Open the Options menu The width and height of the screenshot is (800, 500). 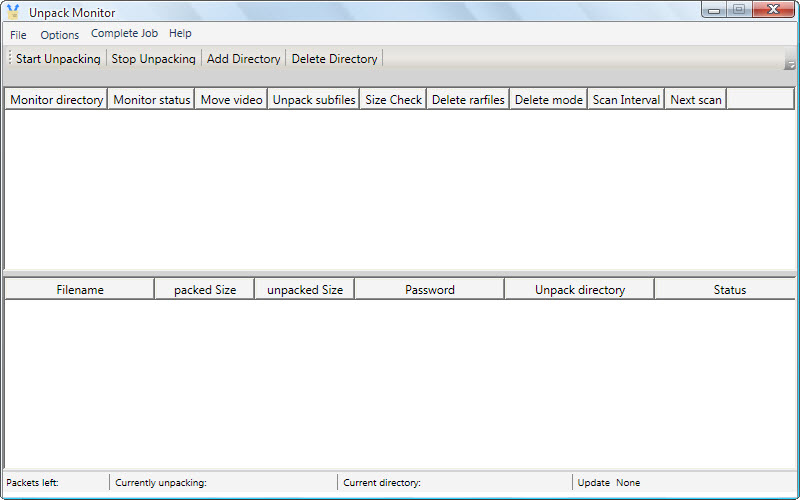(60, 34)
